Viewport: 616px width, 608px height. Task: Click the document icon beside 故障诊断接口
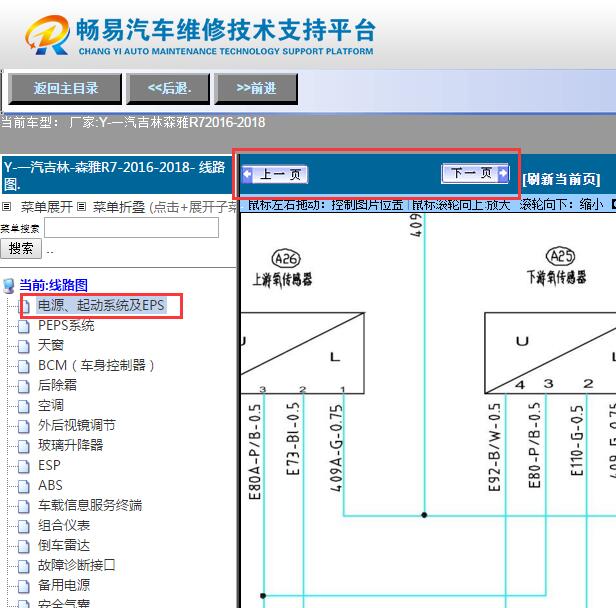[24, 567]
